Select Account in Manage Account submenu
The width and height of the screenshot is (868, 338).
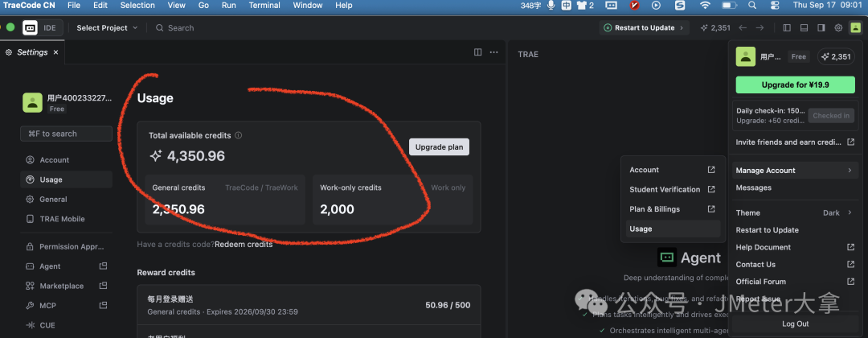(x=673, y=170)
